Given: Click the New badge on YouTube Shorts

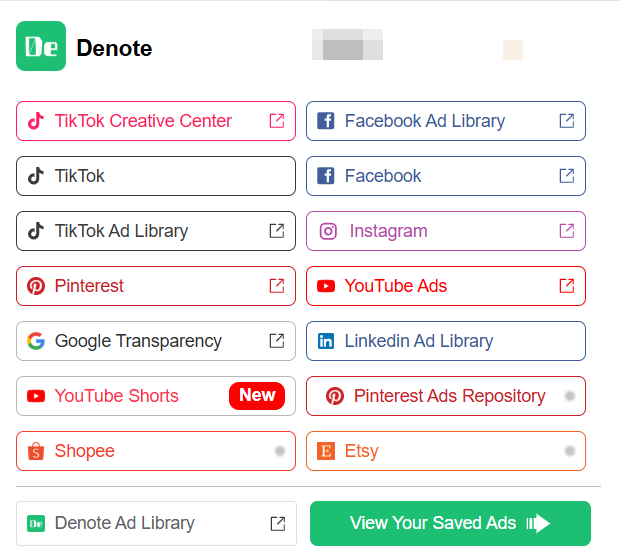Looking at the screenshot, I should pos(257,396).
